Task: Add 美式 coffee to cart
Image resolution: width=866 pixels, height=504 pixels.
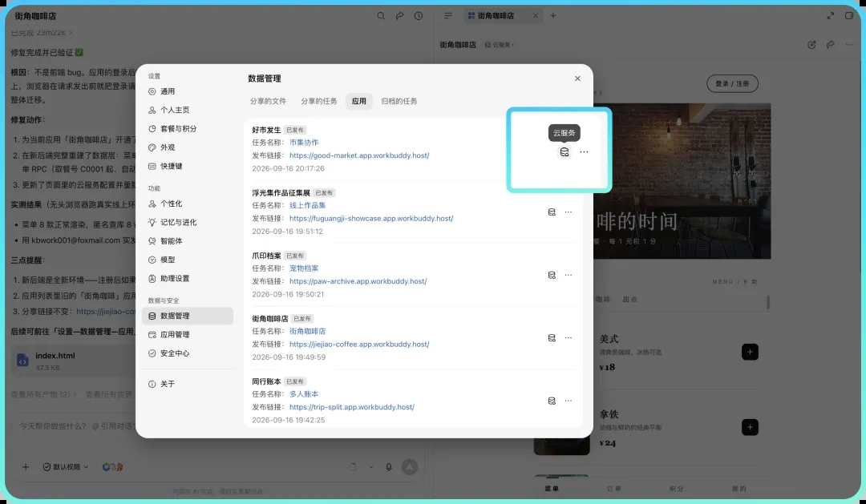Action: [x=750, y=352]
